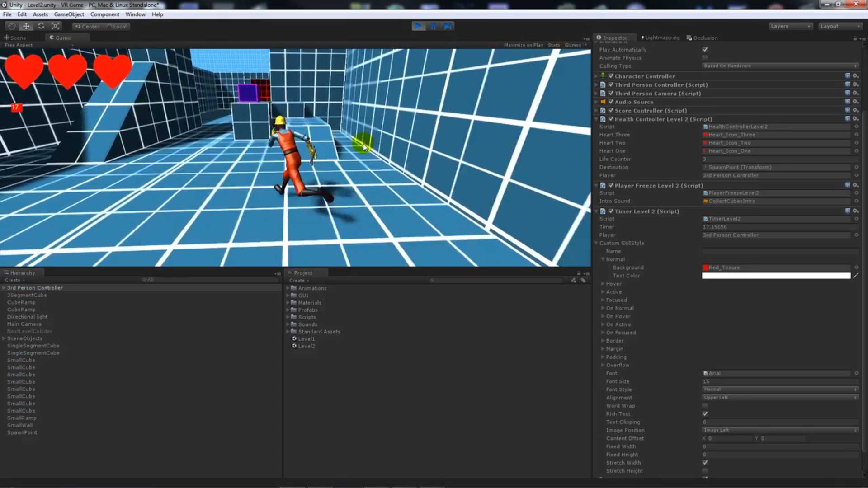Disable the Third Person Camera script checkbox
The width and height of the screenshot is (868, 488).
[x=611, y=93]
